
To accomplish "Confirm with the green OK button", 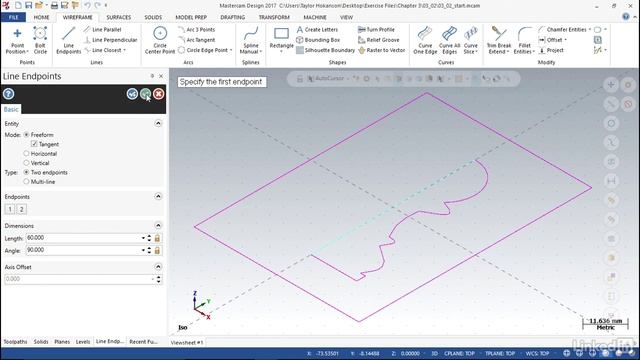I will click(145, 94).
